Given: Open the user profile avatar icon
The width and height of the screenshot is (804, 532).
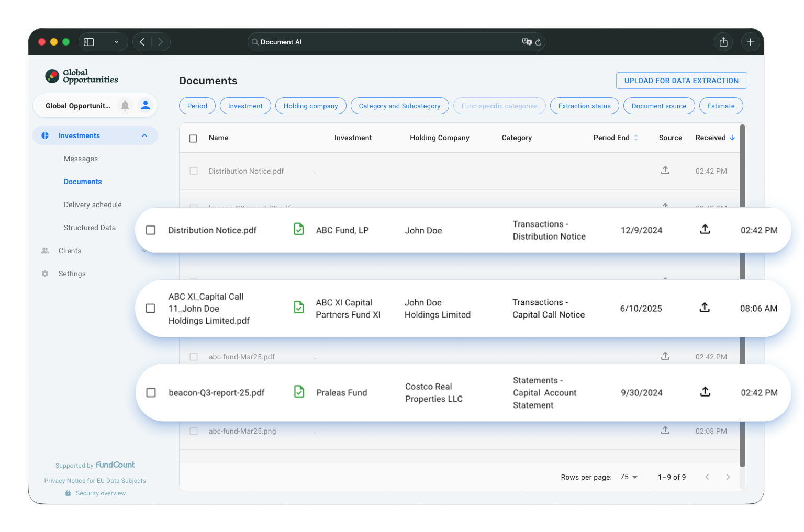Looking at the screenshot, I should [x=146, y=106].
